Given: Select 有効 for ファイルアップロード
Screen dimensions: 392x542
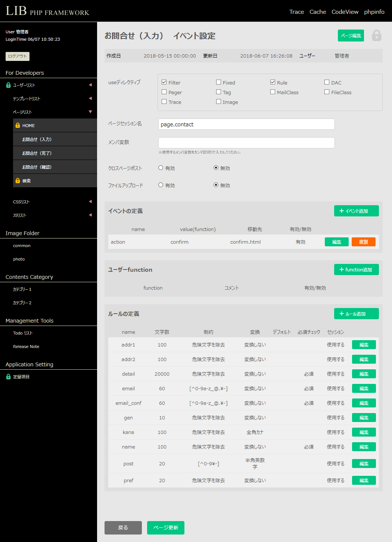Looking at the screenshot, I should pos(161,185).
